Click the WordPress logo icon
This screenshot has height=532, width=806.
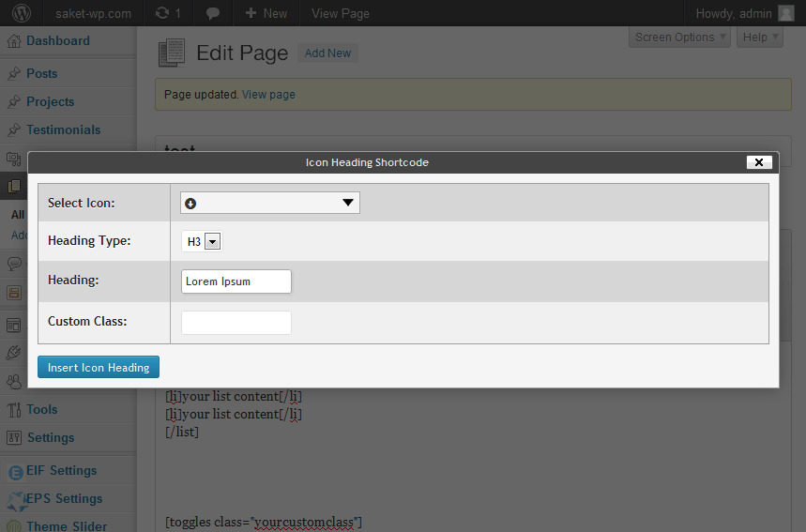(x=22, y=13)
